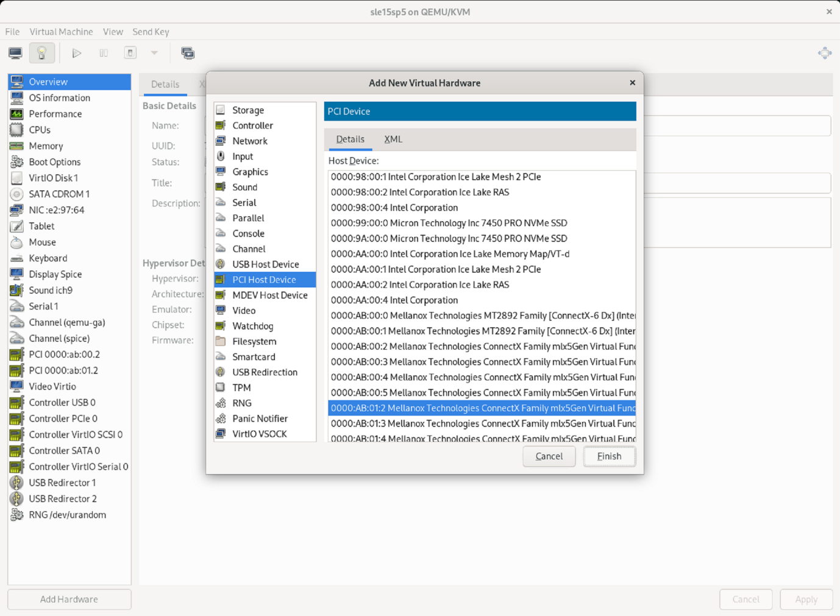Click the fullscreen icon at top right
Screen dimensions: 840x616
[x=824, y=53]
